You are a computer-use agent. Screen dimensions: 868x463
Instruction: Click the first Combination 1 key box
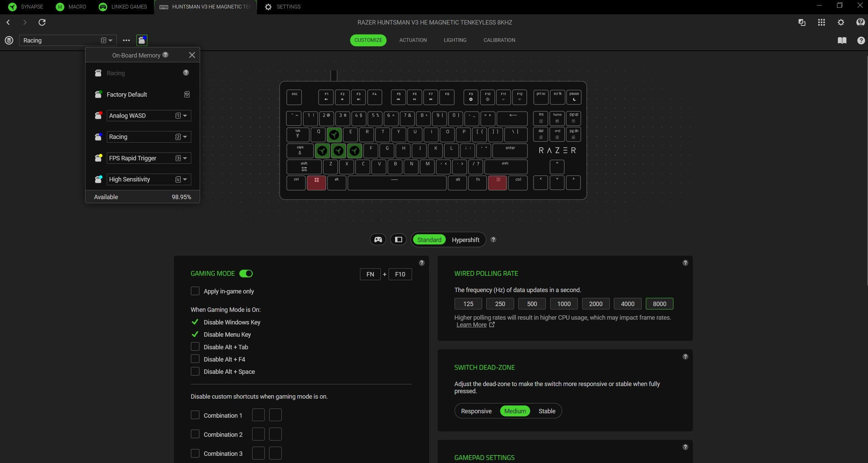(x=258, y=415)
